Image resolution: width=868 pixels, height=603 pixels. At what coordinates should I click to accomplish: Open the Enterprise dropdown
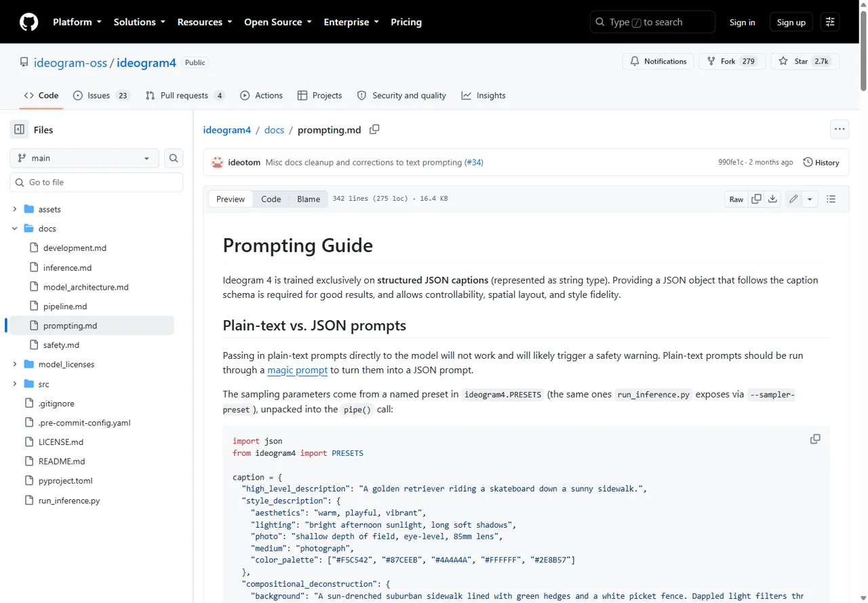click(x=351, y=22)
